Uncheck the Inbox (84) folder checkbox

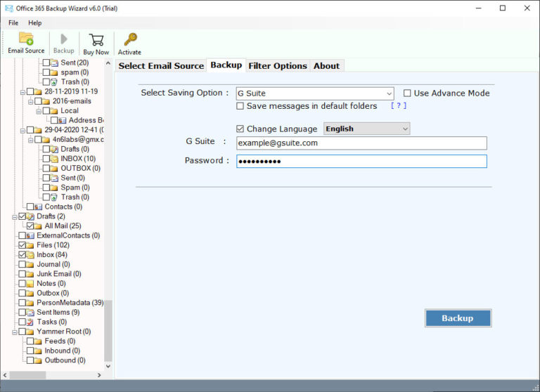[x=22, y=255]
